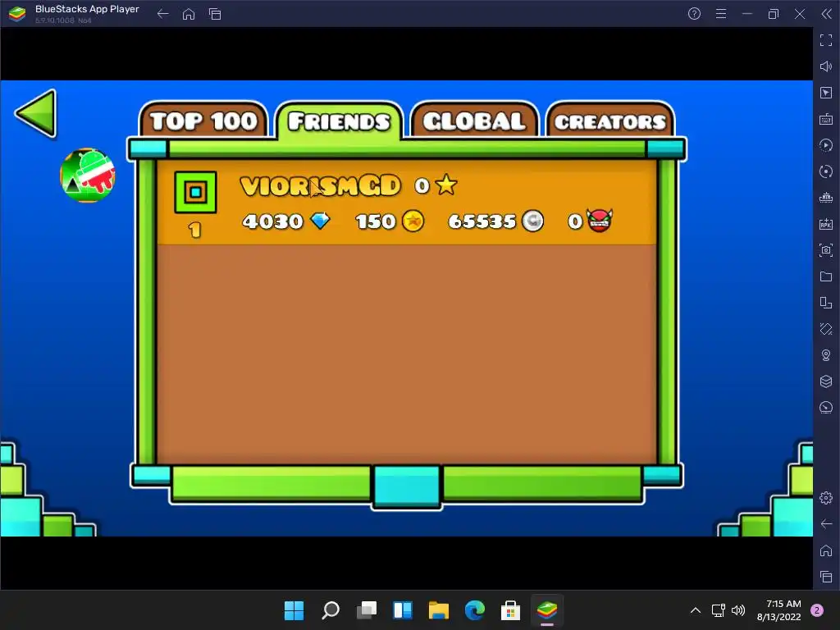This screenshot has width=840, height=630.
Task: Click the Install APK sidebar icon
Action: tap(826, 224)
